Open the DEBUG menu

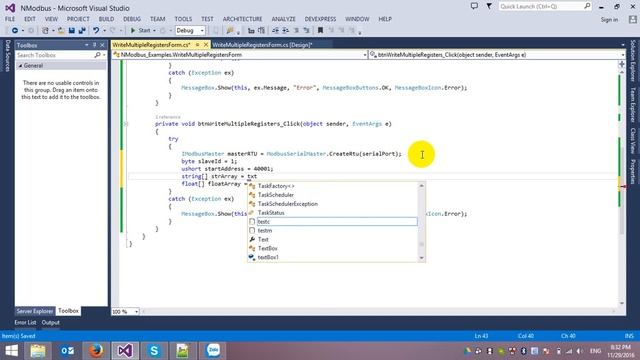[132, 19]
